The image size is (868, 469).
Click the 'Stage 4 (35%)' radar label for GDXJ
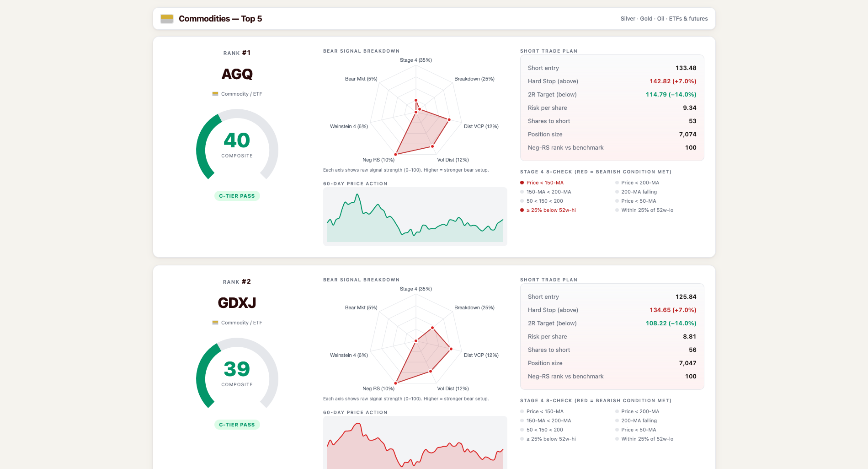pos(416,289)
